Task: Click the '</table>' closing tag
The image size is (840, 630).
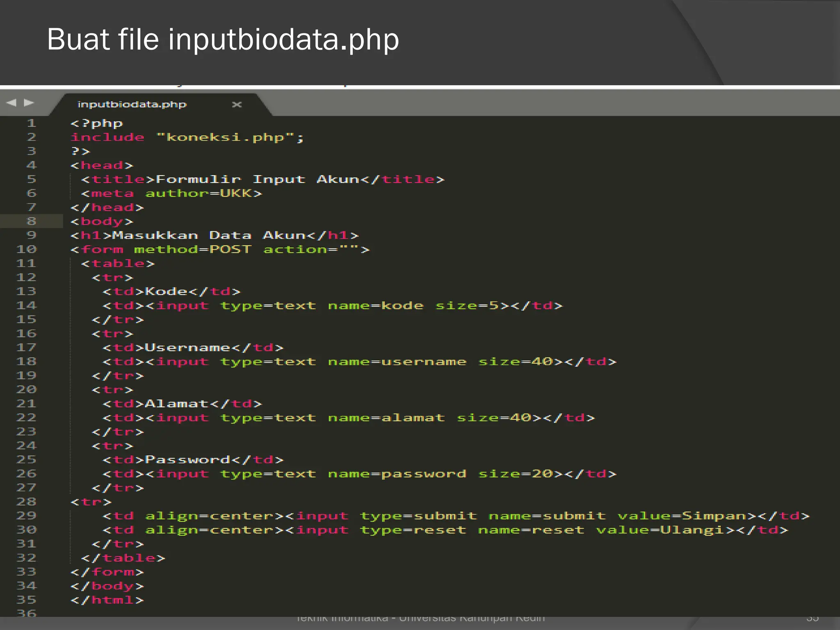Action: pos(123,558)
